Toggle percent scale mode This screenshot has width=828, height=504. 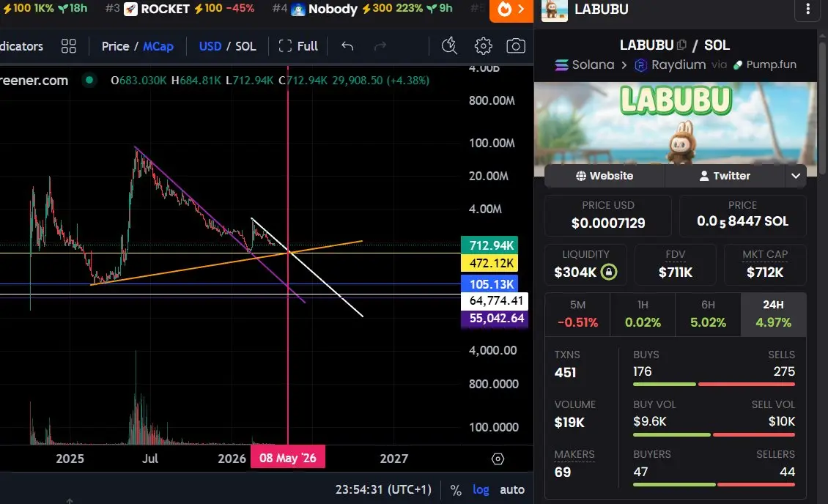click(x=456, y=490)
